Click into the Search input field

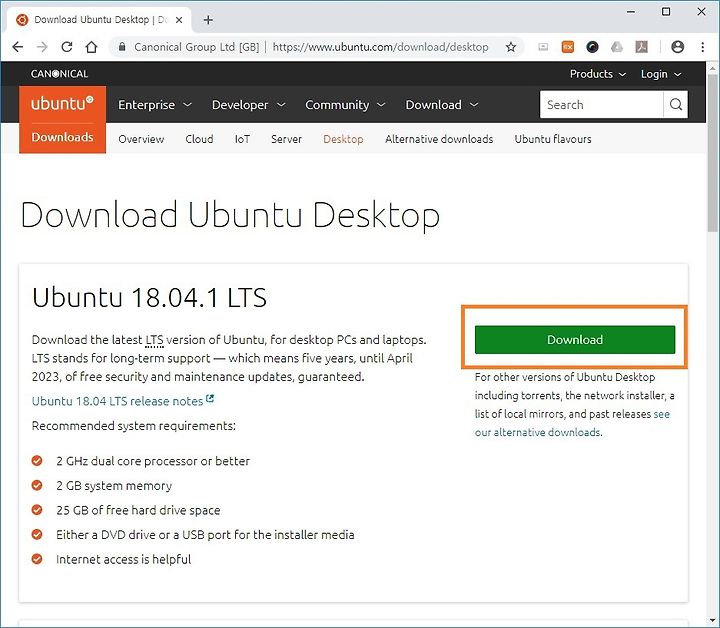[x=602, y=105]
